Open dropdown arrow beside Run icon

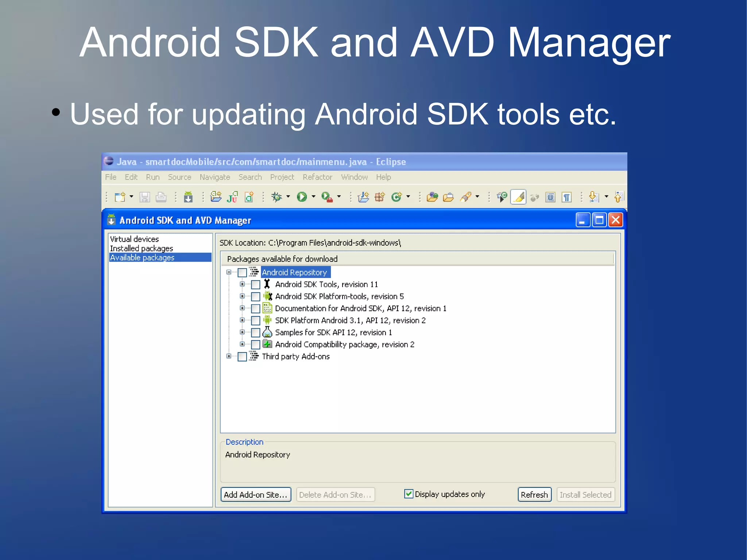[313, 197]
